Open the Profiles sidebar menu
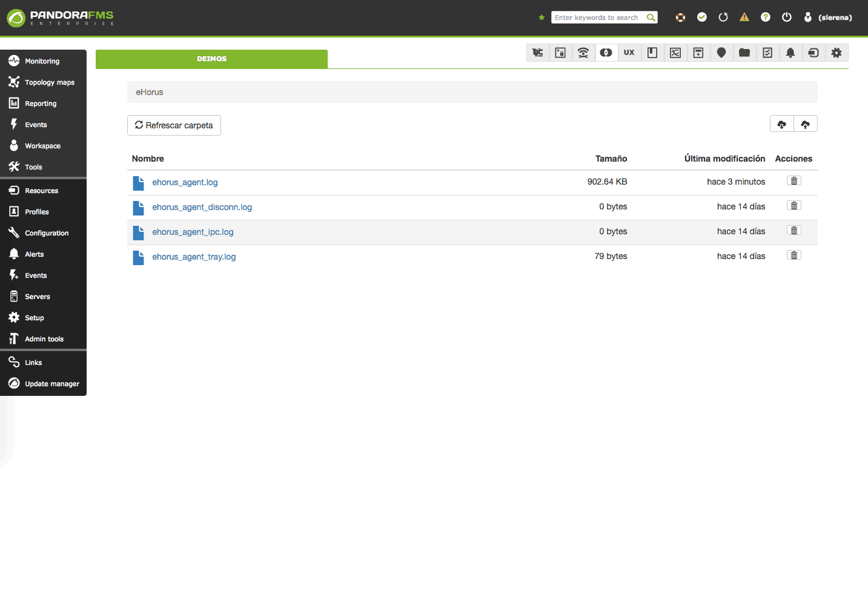868x592 pixels. (43, 212)
